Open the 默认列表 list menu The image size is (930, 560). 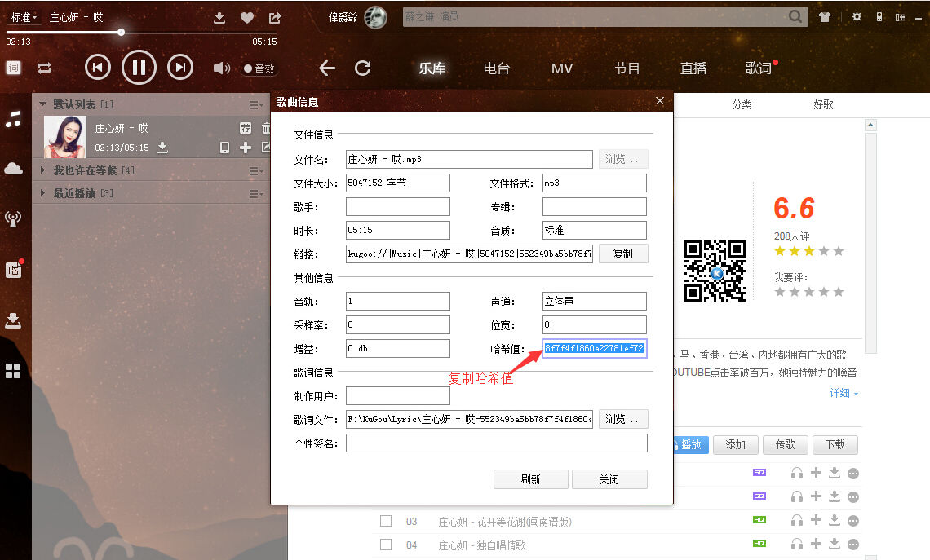[255, 105]
